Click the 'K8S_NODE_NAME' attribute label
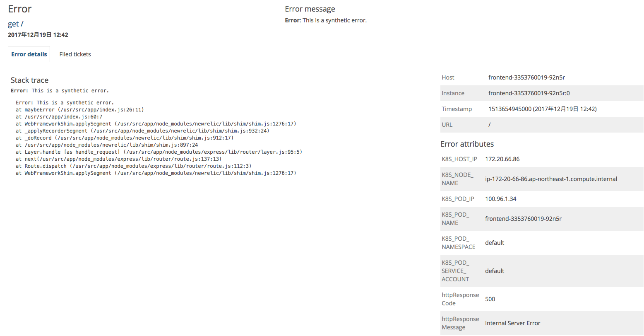This screenshot has width=644, height=336. click(x=457, y=179)
